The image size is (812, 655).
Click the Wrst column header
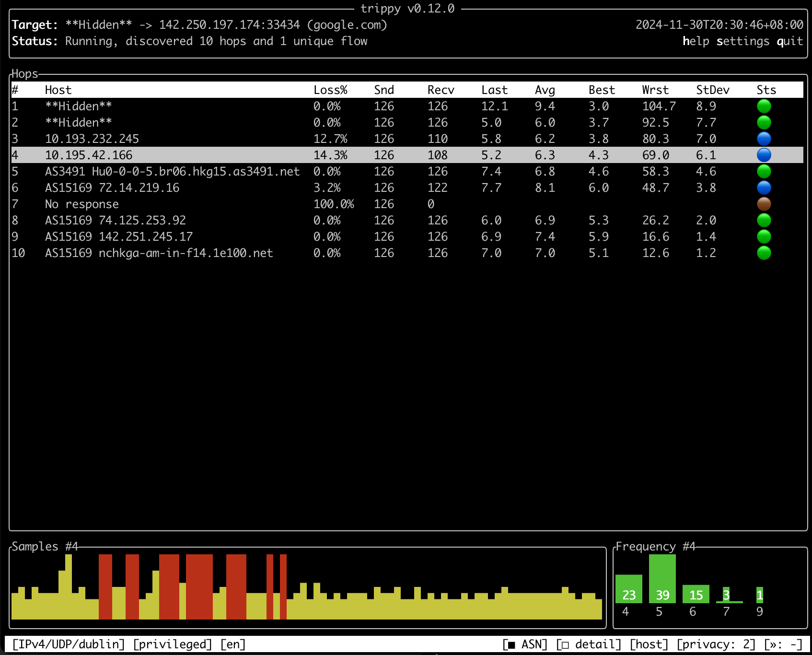click(x=655, y=90)
